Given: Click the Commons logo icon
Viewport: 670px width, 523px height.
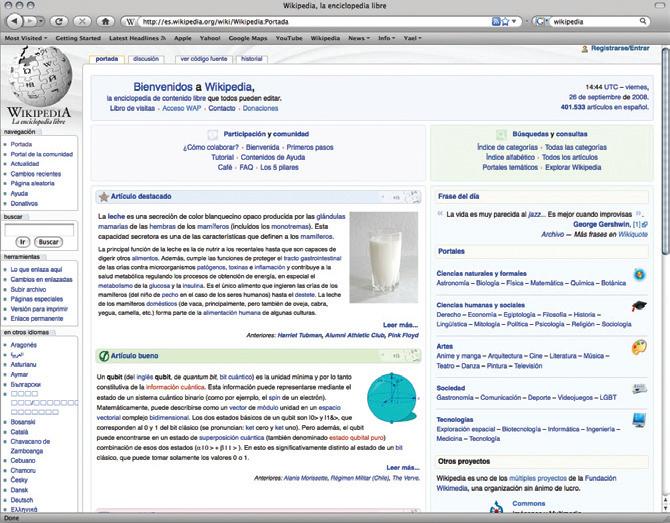Looking at the screenshot, I should point(497,507).
